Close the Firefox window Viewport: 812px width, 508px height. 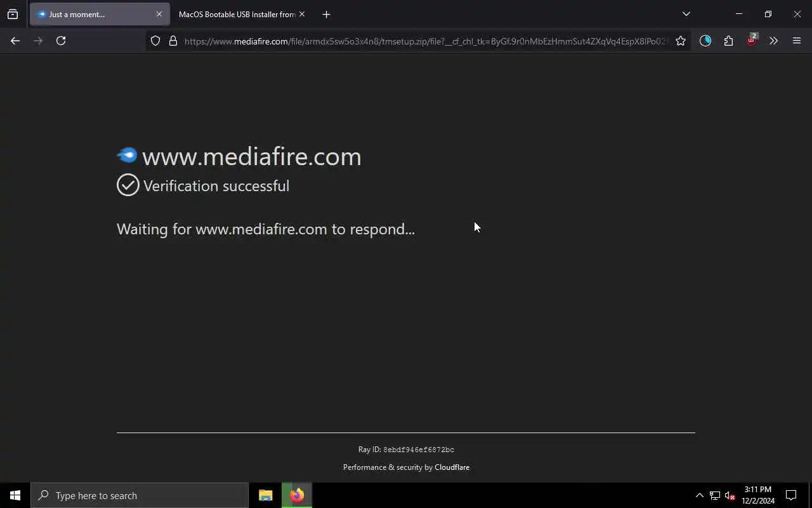click(797, 14)
